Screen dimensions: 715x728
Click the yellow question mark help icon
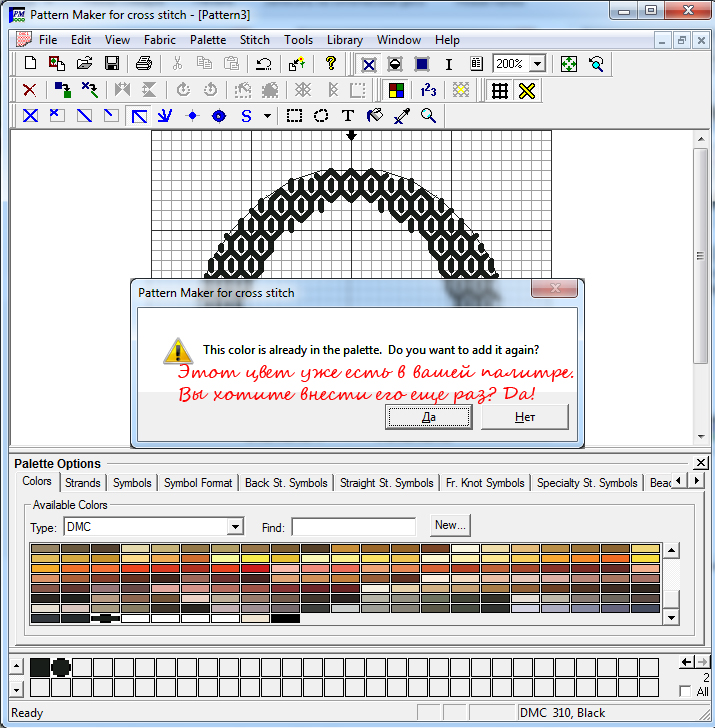coord(331,63)
